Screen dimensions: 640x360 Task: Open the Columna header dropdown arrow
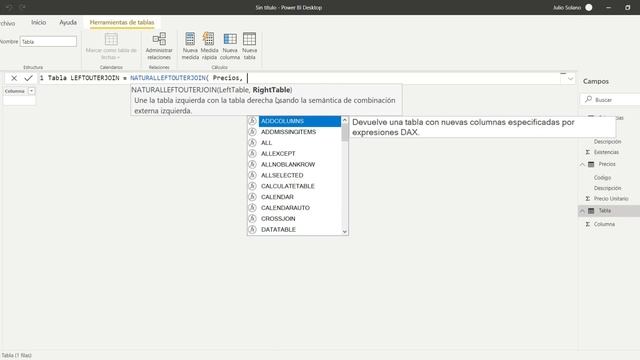31,91
